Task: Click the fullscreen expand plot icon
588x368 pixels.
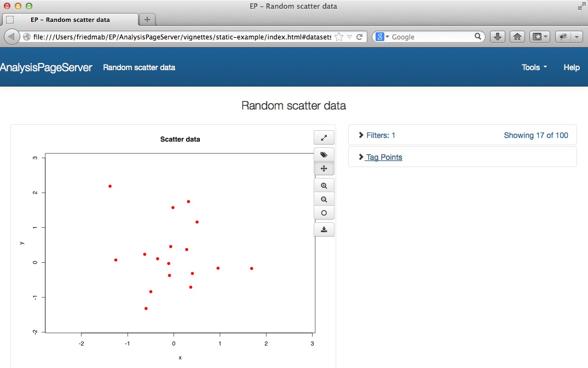Action: [324, 137]
